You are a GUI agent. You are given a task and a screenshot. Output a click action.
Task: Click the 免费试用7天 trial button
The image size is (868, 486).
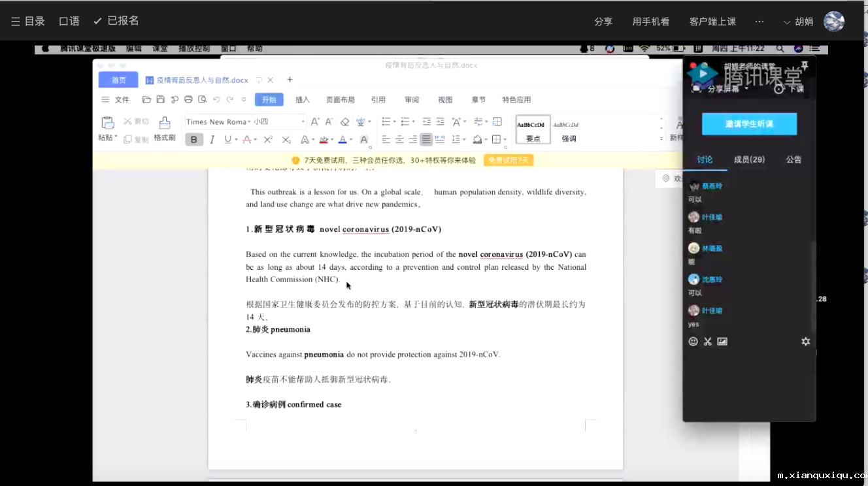click(509, 160)
